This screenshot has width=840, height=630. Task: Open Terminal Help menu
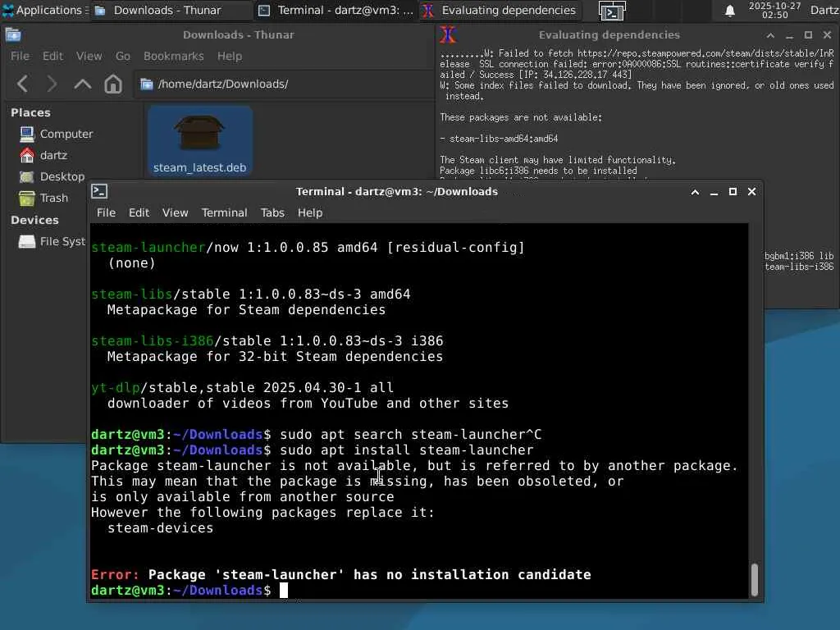click(x=310, y=212)
